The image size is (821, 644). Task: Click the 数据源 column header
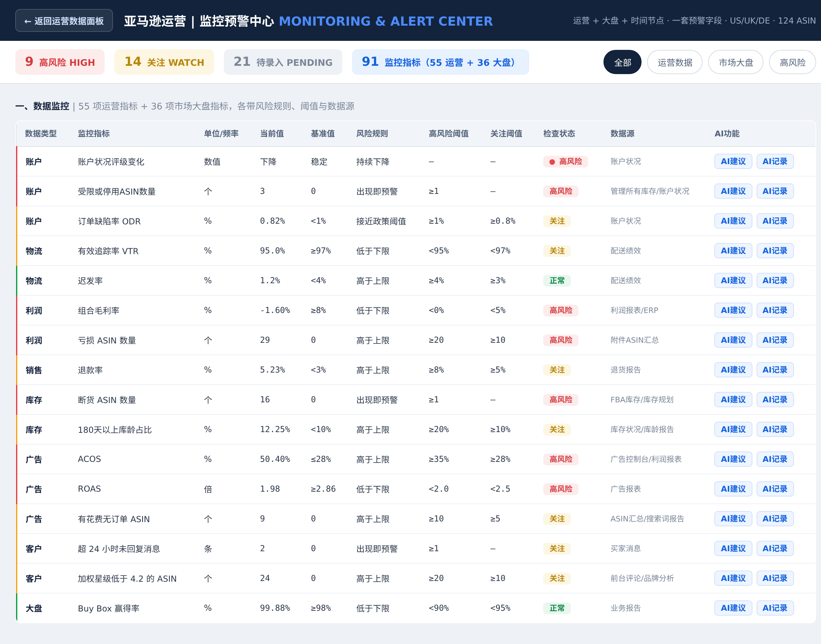pos(623,134)
